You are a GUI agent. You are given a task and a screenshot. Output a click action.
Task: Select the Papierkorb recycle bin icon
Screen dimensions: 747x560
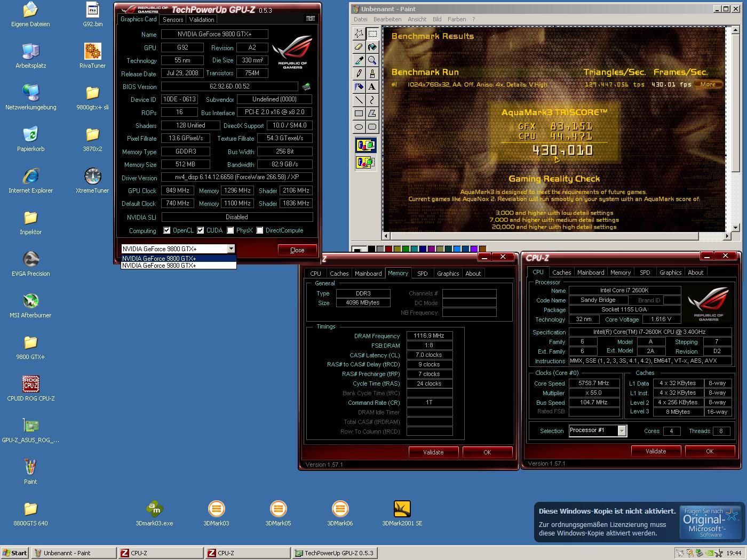pyautogui.click(x=30, y=139)
